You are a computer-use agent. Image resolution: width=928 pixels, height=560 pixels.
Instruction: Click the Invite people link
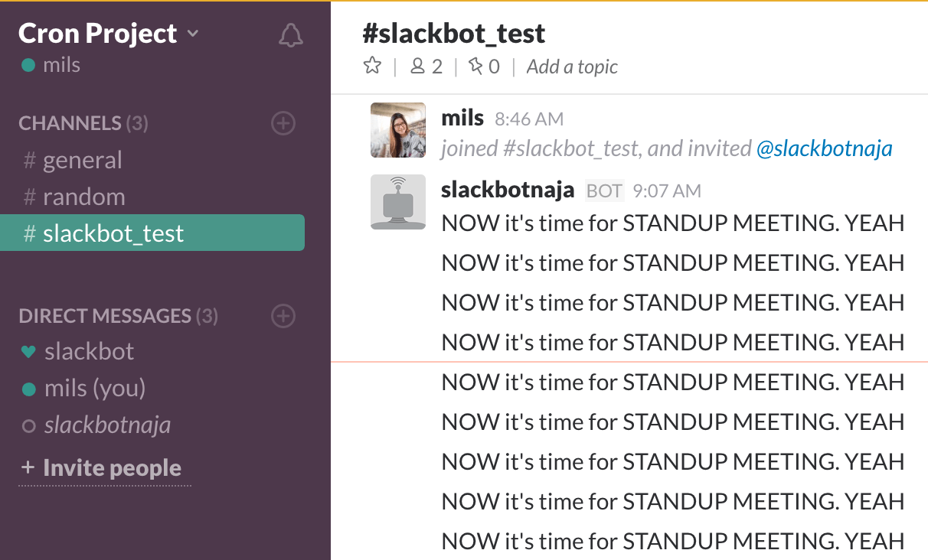tap(112, 468)
